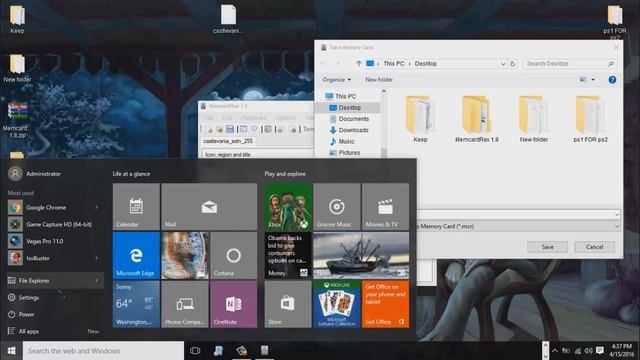Open the view options dropdown arrow
This screenshot has height=360, width=640.
pyautogui.click(x=593, y=80)
